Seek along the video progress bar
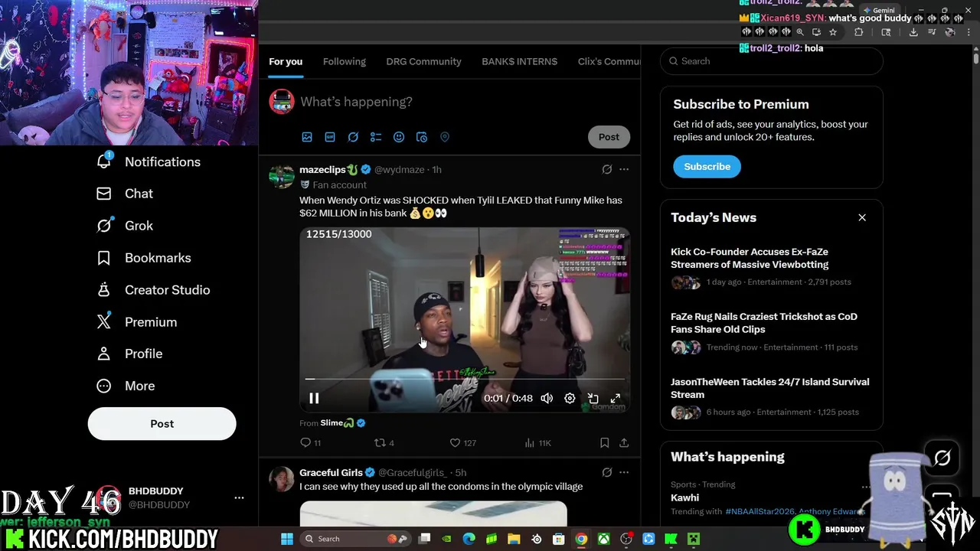 [x=465, y=379]
